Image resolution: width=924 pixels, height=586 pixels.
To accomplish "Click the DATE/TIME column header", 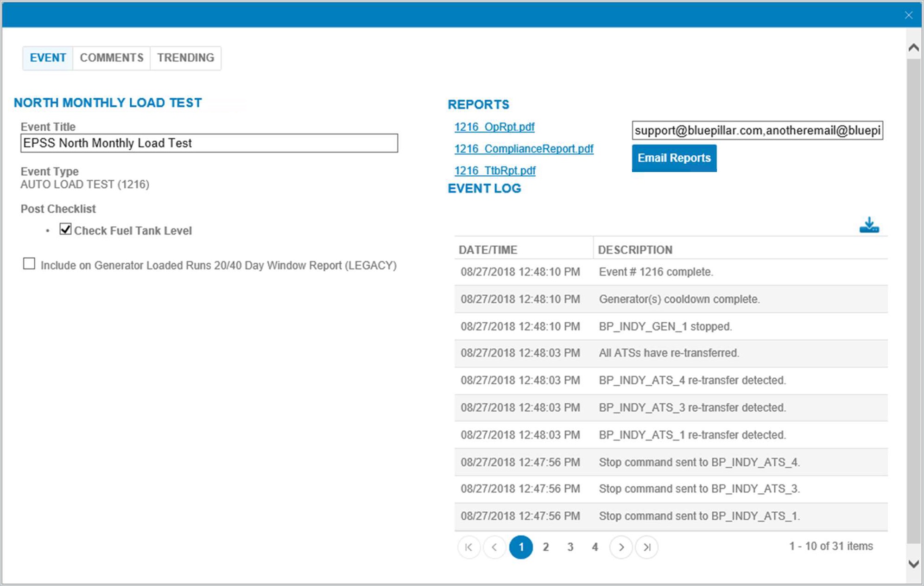I will (x=524, y=249).
